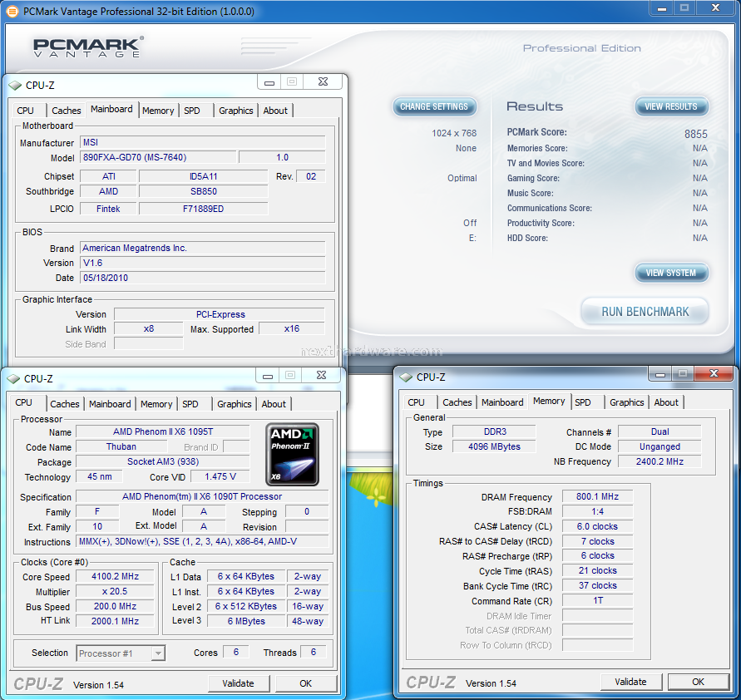Screen dimensions: 741x700
Task: Click the processor name AMD Phenom II X6 1095T
Action: click(162, 431)
